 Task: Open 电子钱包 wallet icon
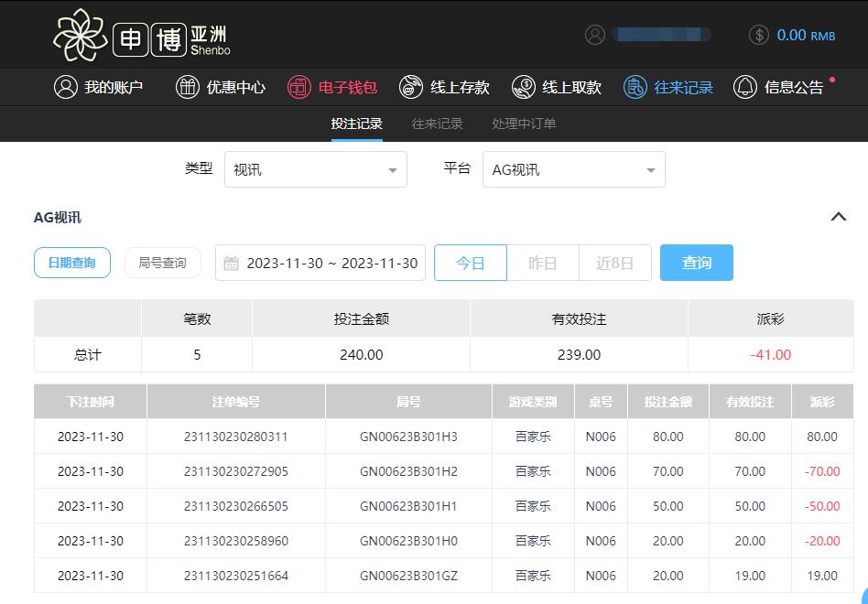point(299,87)
